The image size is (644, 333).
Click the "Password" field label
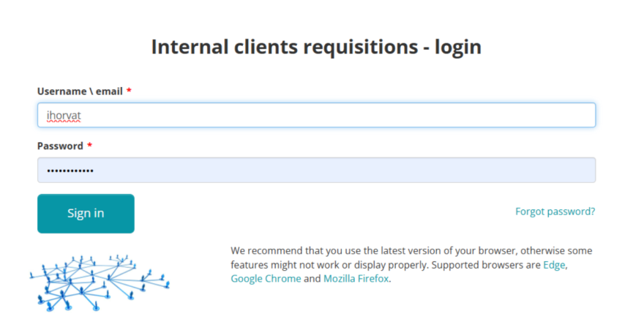point(60,146)
